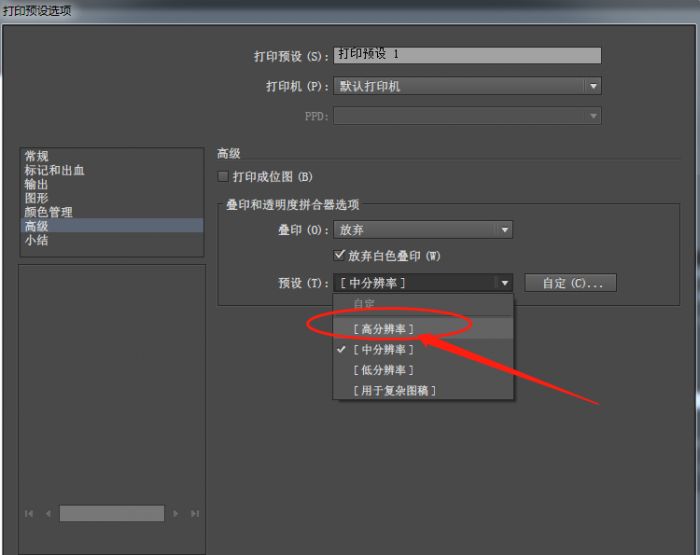Go to the 小结 category
This screenshot has height=555, width=700.
37,240
